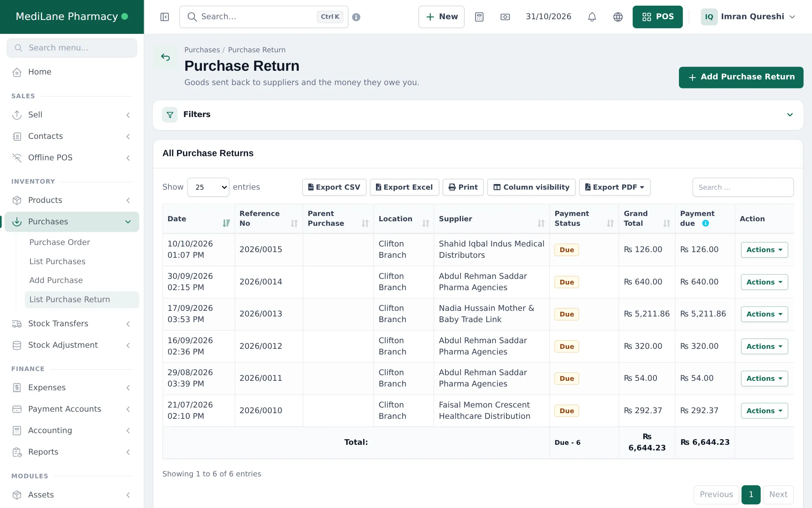This screenshot has width=812, height=508.
Task: Click the search info icon
Action: pyautogui.click(x=356, y=17)
